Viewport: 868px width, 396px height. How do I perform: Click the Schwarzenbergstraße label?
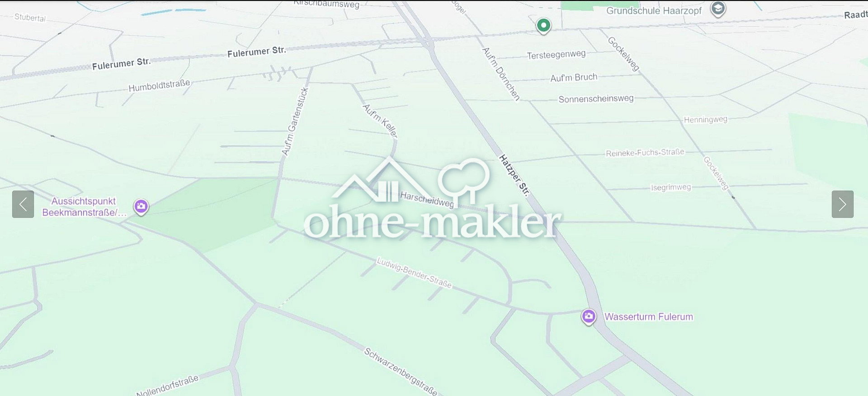pyautogui.click(x=401, y=372)
